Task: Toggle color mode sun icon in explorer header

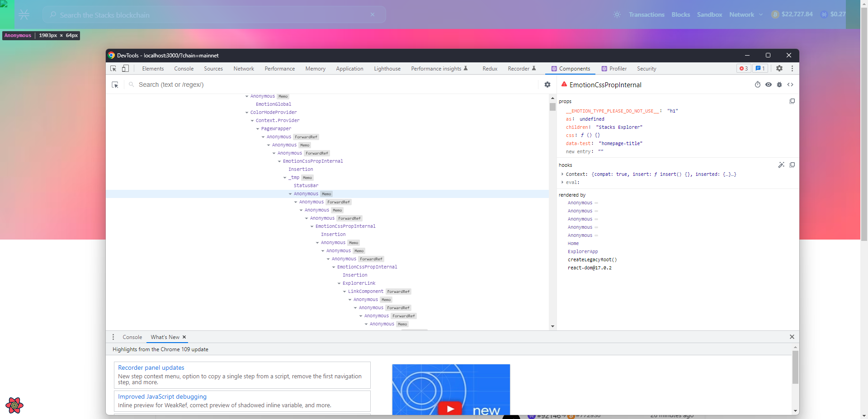Action: 617,14
